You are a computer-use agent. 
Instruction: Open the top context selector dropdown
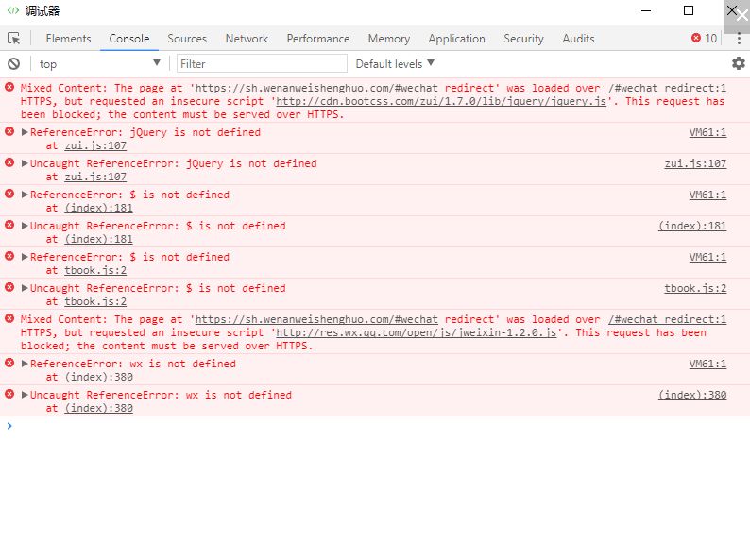pos(99,63)
